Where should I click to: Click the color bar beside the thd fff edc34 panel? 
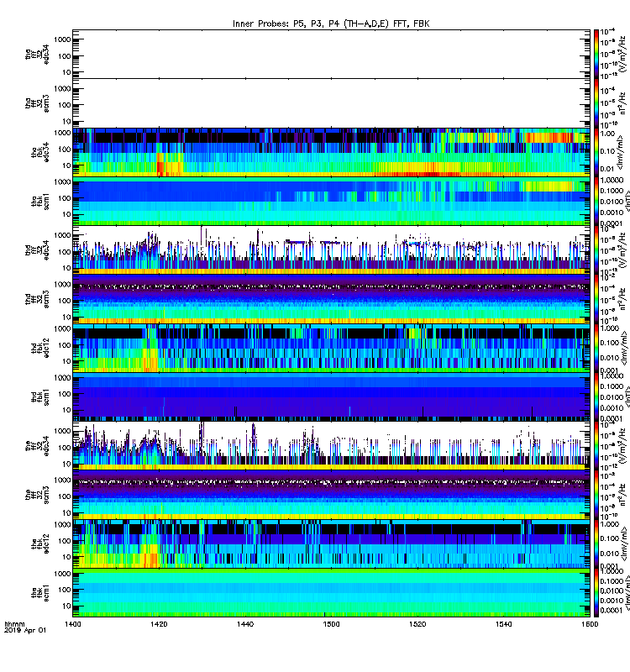[596, 250]
